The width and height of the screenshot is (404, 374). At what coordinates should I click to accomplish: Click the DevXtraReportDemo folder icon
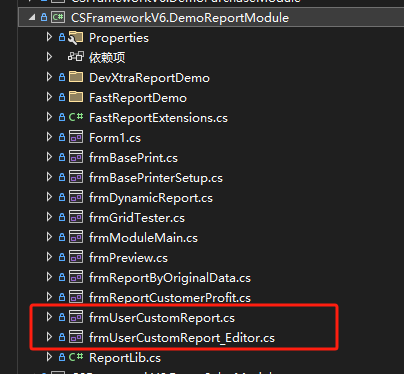[76, 77]
